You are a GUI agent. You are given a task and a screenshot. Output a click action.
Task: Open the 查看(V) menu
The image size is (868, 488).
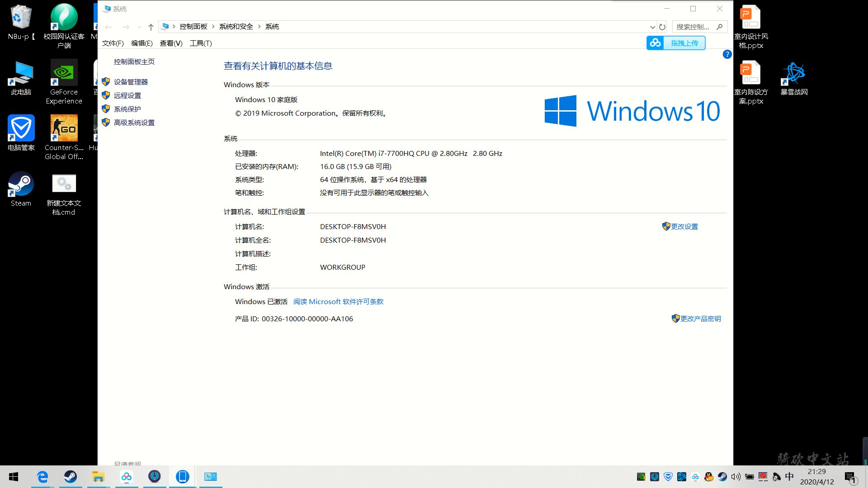pos(171,43)
